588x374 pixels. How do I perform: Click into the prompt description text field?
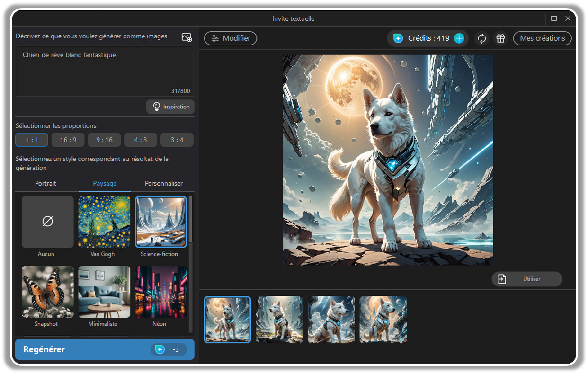pyautogui.click(x=105, y=71)
